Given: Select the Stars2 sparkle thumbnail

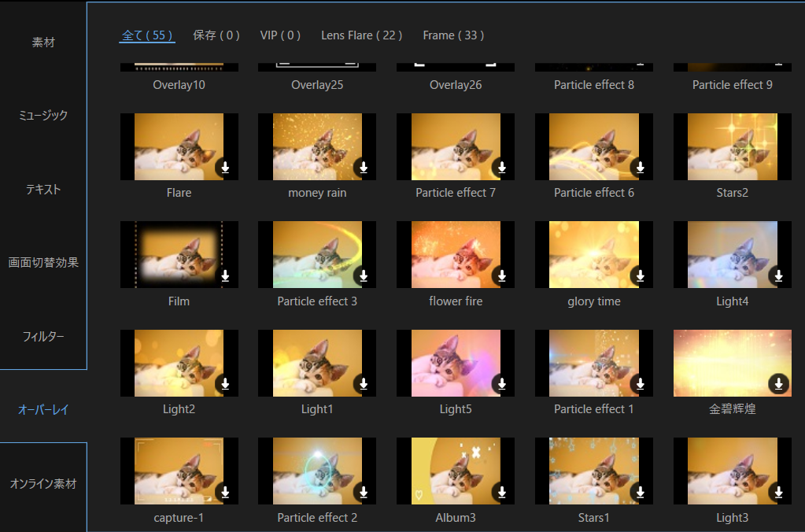Looking at the screenshot, I should (732, 147).
